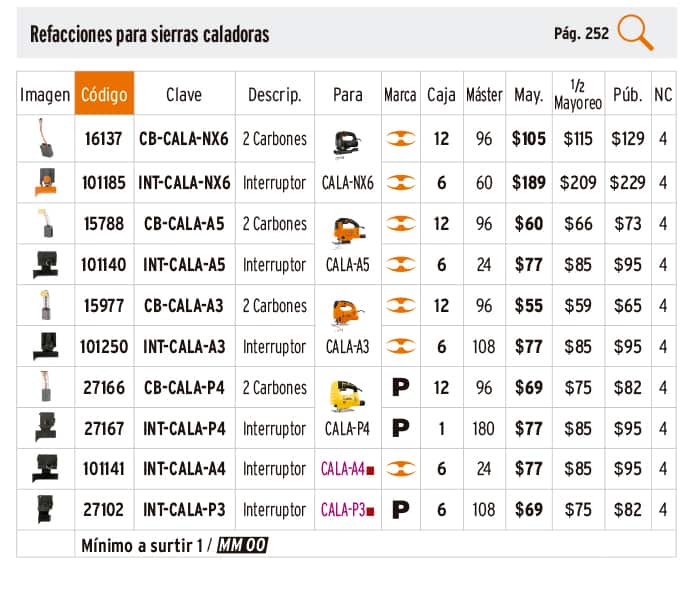The width and height of the screenshot is (685, 596).
Task: Click the orange magnifying glass search icon
Action: click(635, 33)
